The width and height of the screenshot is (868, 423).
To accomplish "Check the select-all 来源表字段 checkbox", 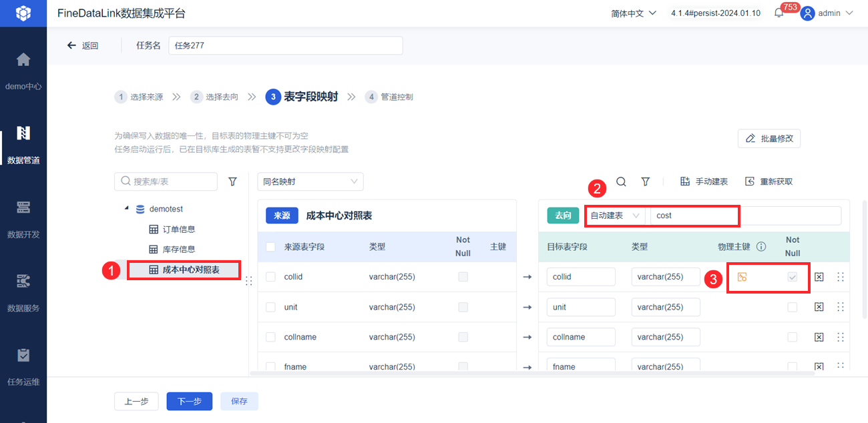I will click(x=270, y=247).
